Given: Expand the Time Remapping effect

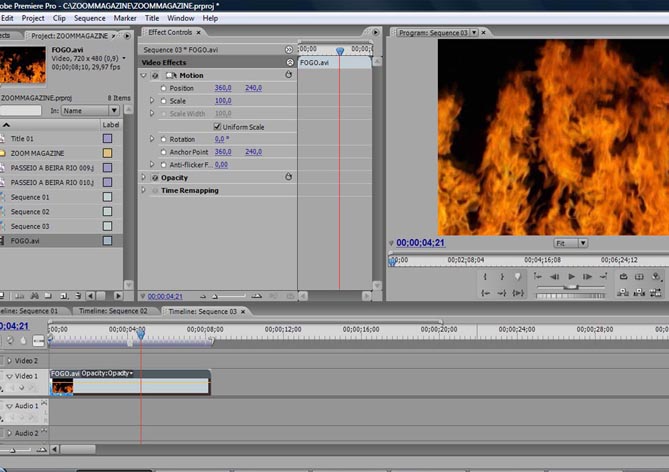Looking at the screenshot, I should [144, 190].
